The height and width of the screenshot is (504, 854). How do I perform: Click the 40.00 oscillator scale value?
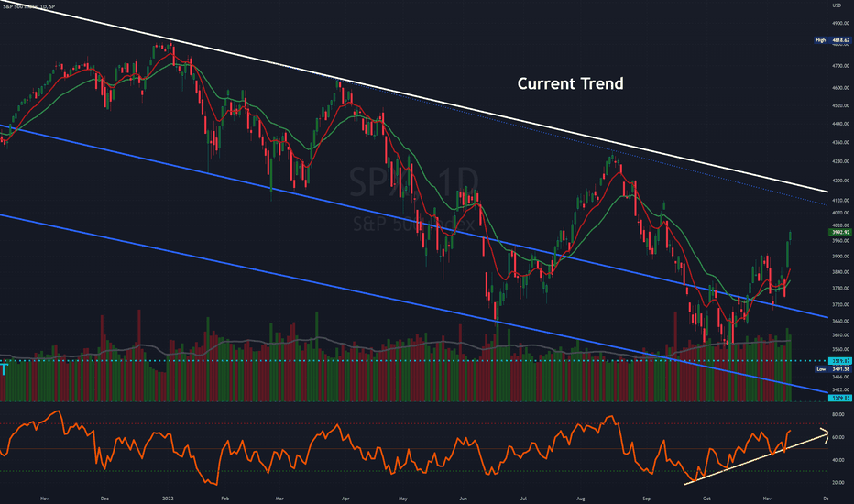tap(838, 460)
